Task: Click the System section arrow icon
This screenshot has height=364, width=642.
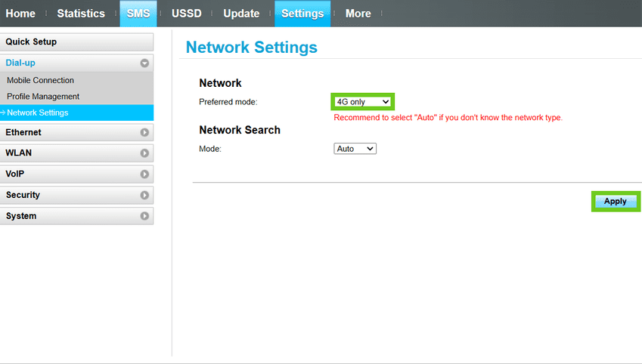Action: 144,217
